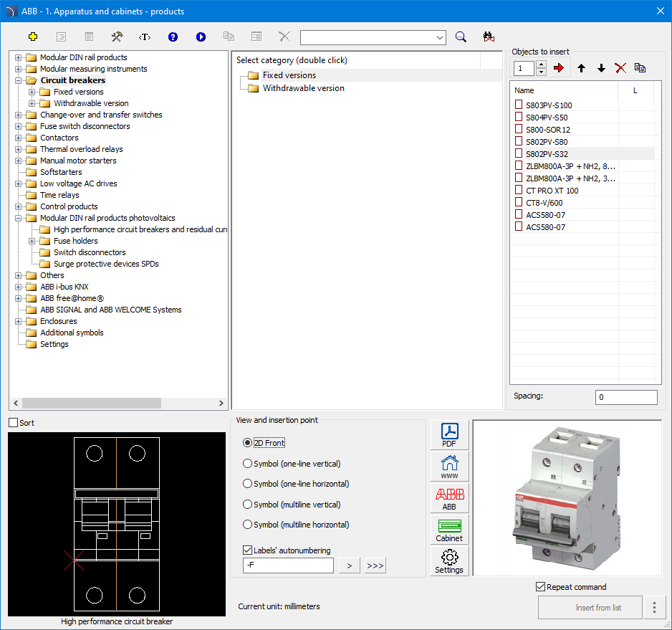Click Insert from list button
Image resolution: width=672 pixels, height=630 pixels.
coord(590,607)
